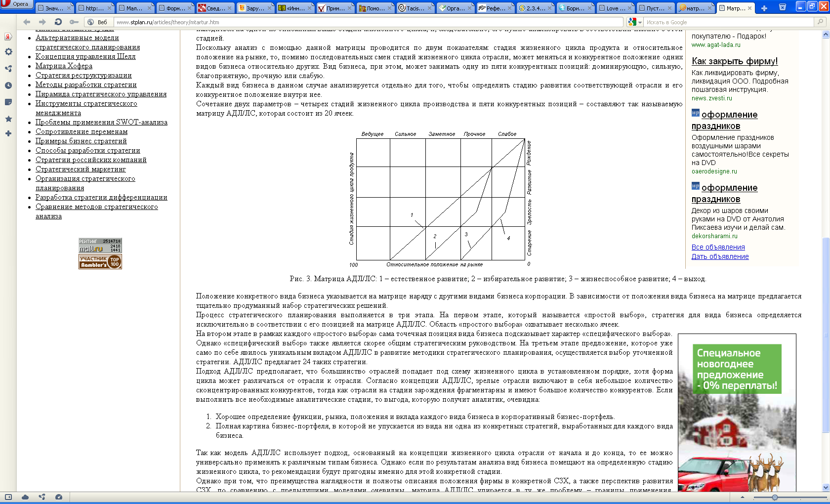Click the search magnifier icon
830x504 pixels.
(x=821, y=22)
